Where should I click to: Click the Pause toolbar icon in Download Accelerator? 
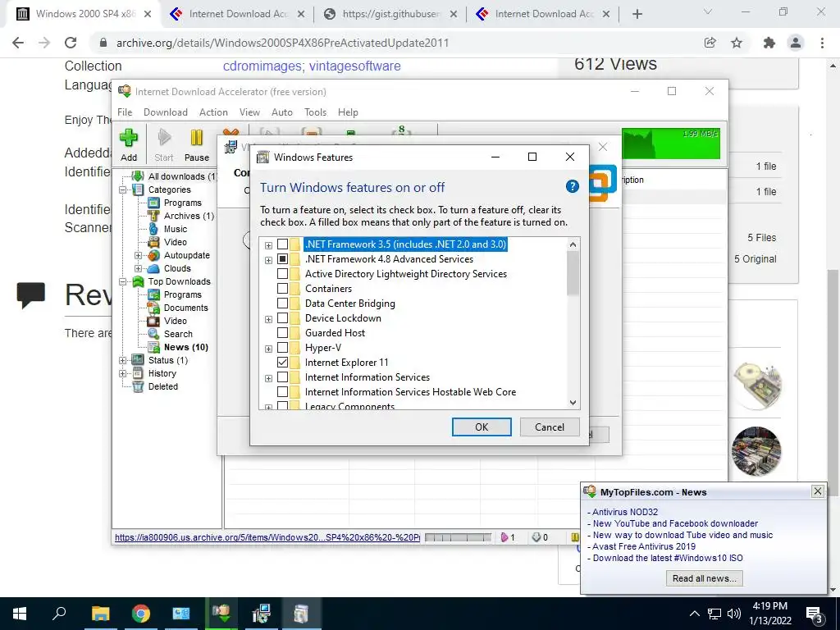[x=197, y=138]
